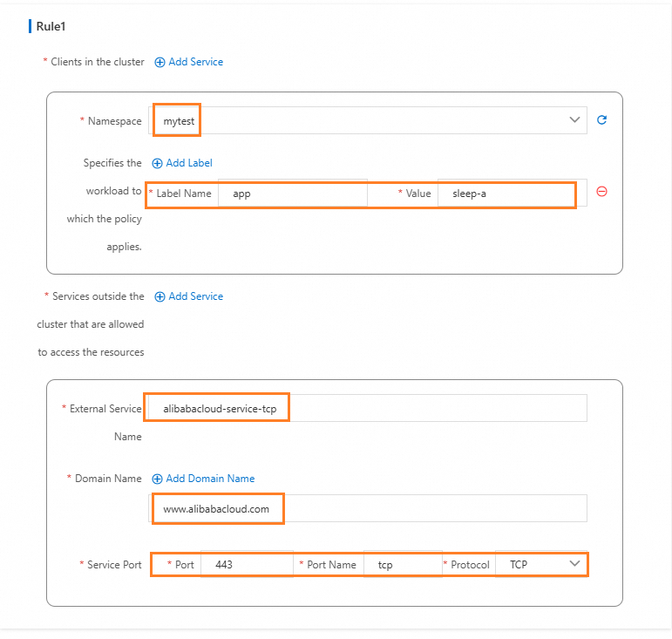
Task: Click the Rule1 section heading
Action: 51,26
